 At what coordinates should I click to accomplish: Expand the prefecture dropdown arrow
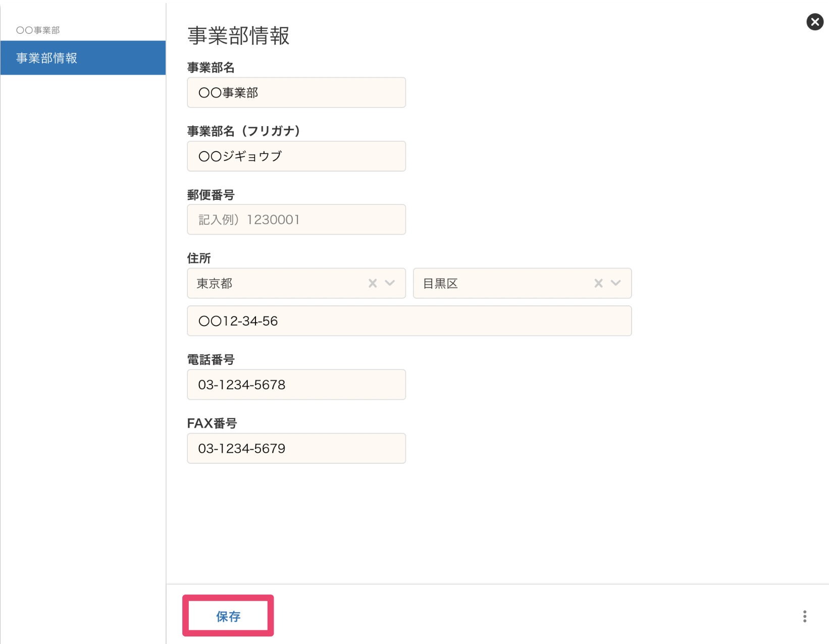pyautogui.click(x=390, y=283)
